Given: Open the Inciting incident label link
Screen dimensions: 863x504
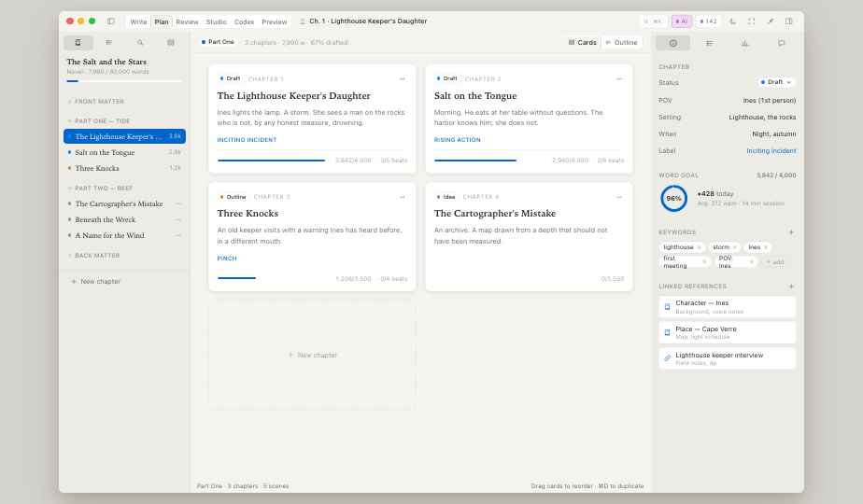Looking at the screenshot, I should (x=771, y=150).
